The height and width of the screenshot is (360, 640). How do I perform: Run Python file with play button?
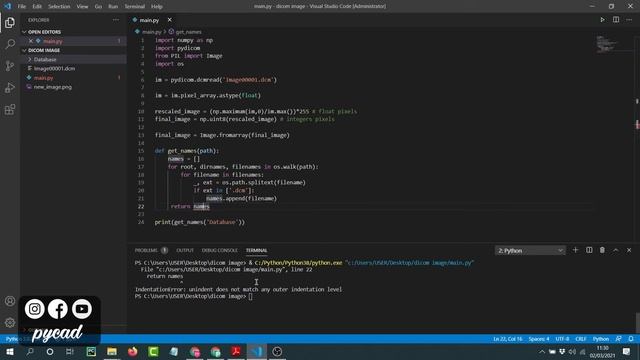[x=602, y=20]
